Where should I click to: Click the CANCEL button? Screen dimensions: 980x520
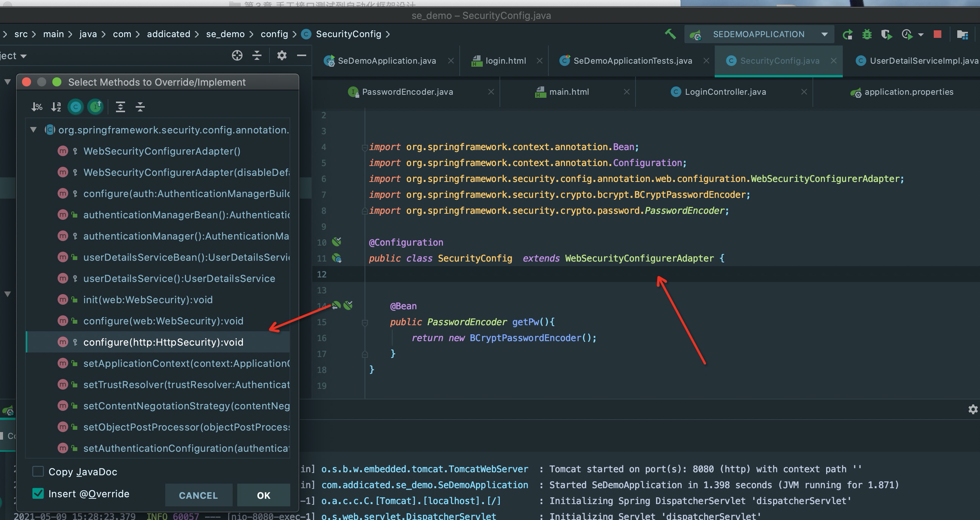(x=199, y=495)
